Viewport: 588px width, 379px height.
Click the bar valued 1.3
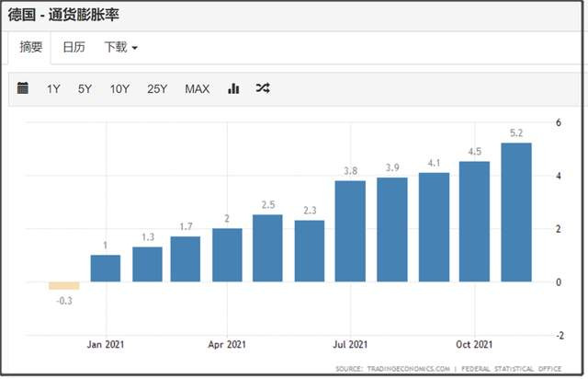[147, 264]
